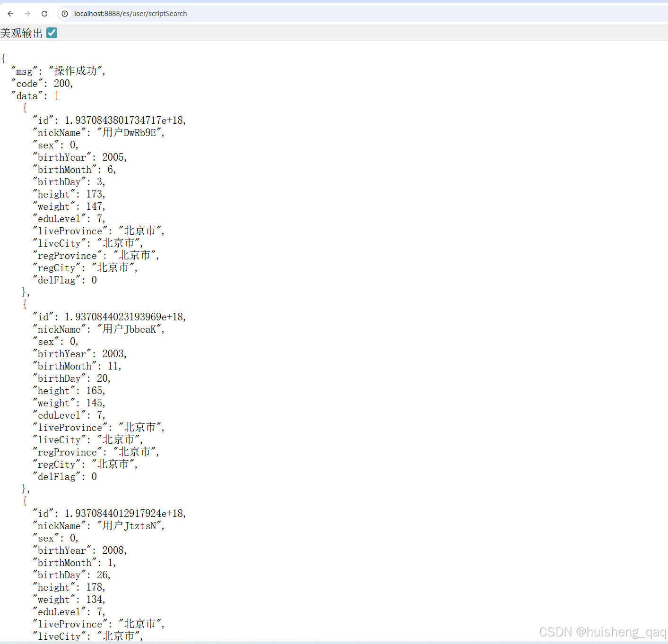Click weight 147 line
The width and height of the screenshot is (668, 644).
[69, 206]
